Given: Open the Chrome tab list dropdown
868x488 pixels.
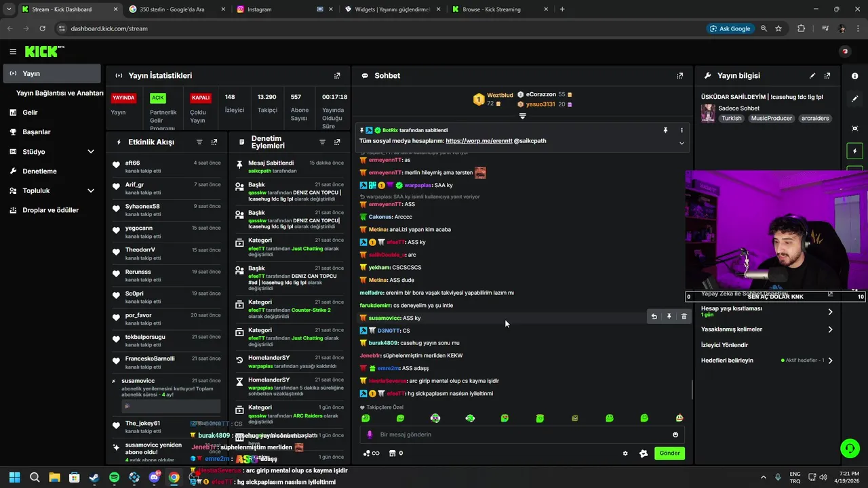Looking at the screenshot, I should click(9, 9).
